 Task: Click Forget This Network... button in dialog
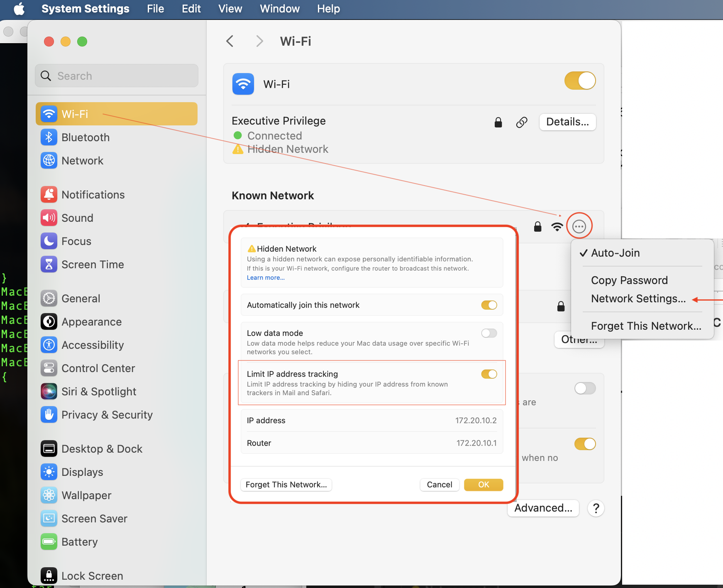(x=286, y=485)
